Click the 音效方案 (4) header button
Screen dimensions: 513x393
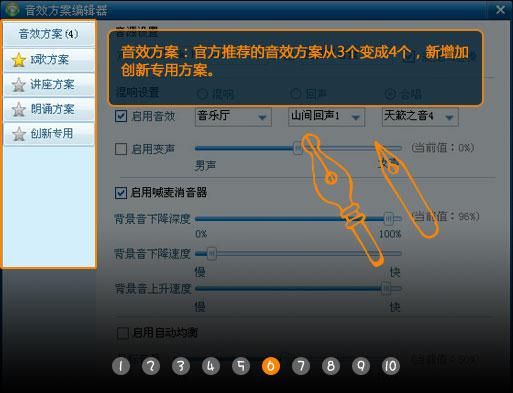[x=49, y=34]
